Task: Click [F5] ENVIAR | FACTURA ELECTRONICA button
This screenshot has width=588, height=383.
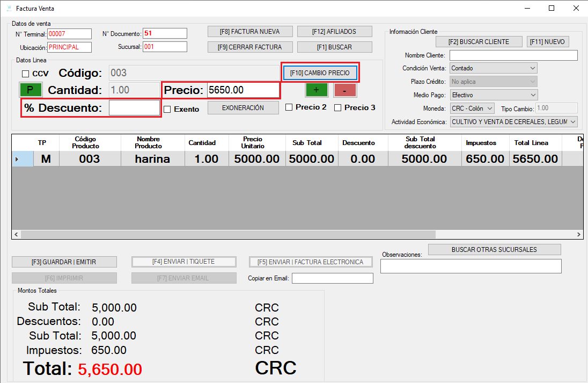Action: pos(311,262)
